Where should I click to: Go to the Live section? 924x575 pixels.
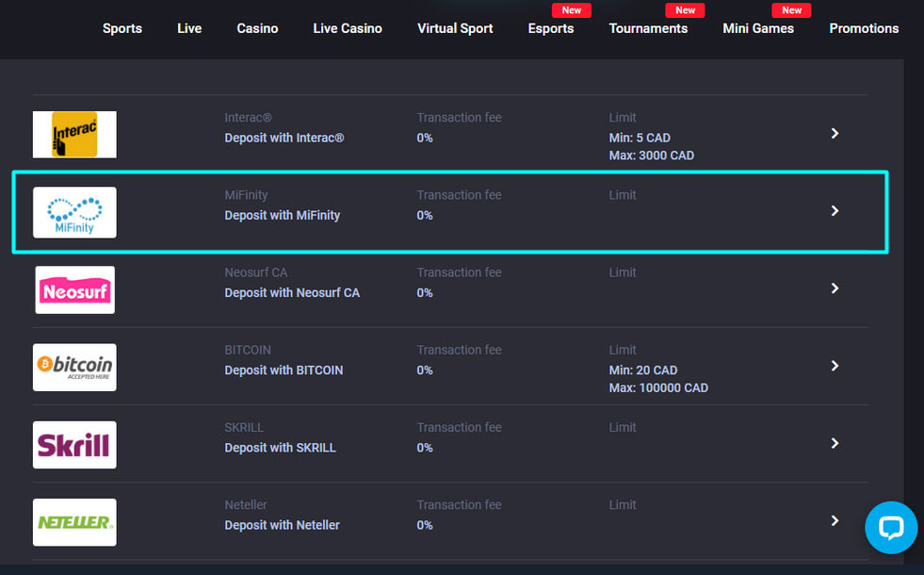(x=189, y=28)
